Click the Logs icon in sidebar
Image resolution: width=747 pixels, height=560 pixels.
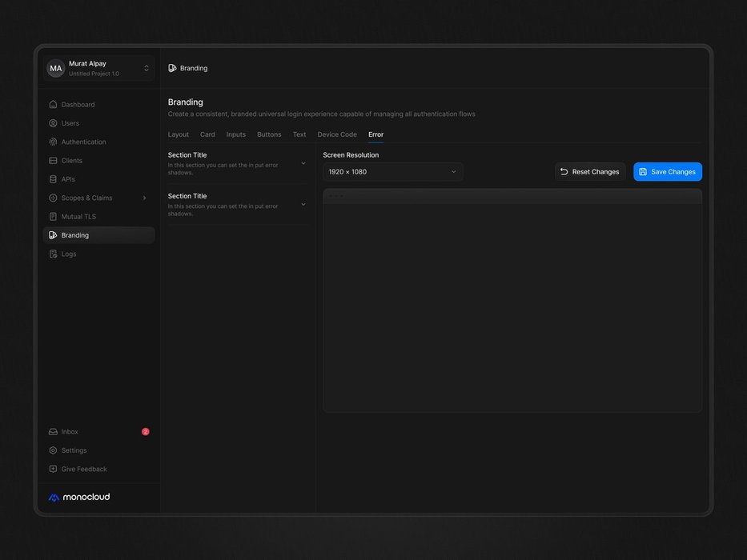pyautogui.click(x=53, y=254)
